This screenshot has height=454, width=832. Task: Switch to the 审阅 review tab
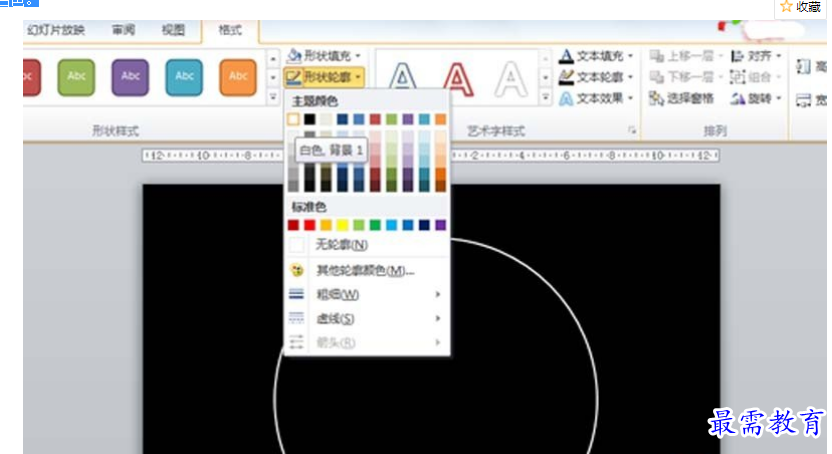coord(123,30)
